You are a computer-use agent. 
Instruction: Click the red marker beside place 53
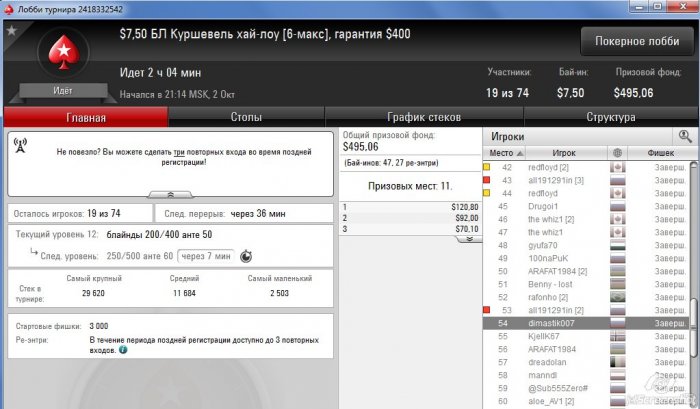(x=487, y=310)
